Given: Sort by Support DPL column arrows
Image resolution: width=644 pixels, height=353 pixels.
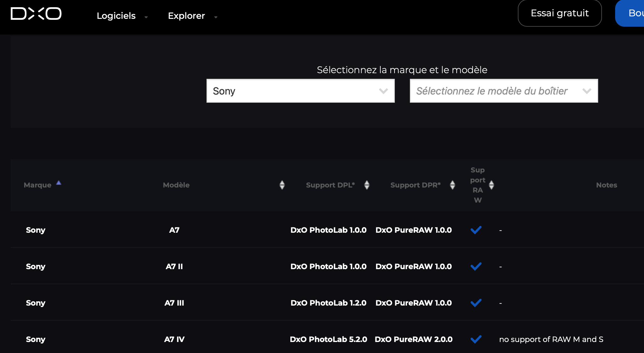Looking at the screenshot, I should 367,185.
